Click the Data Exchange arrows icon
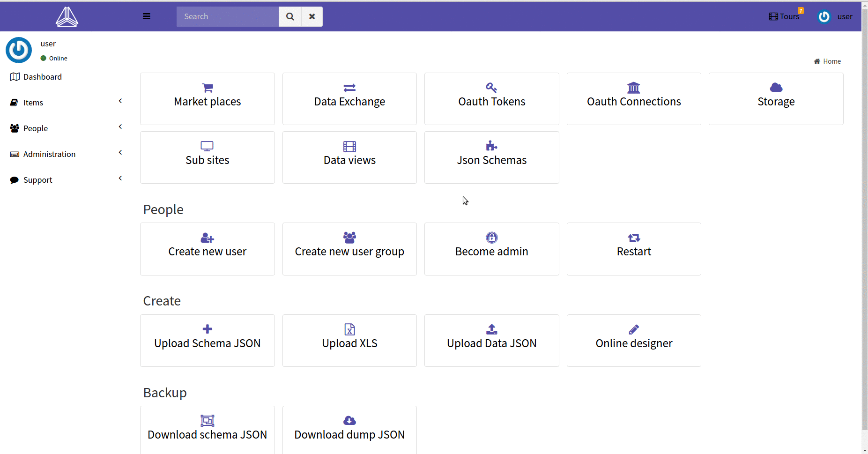The width and height of the screenshot is (868, 454). click(x=349, y=88)
